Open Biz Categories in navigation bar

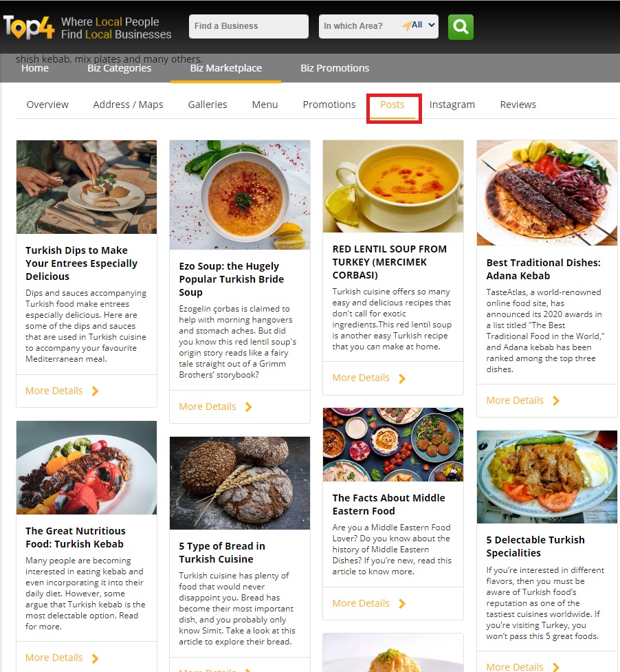point(120,68)
